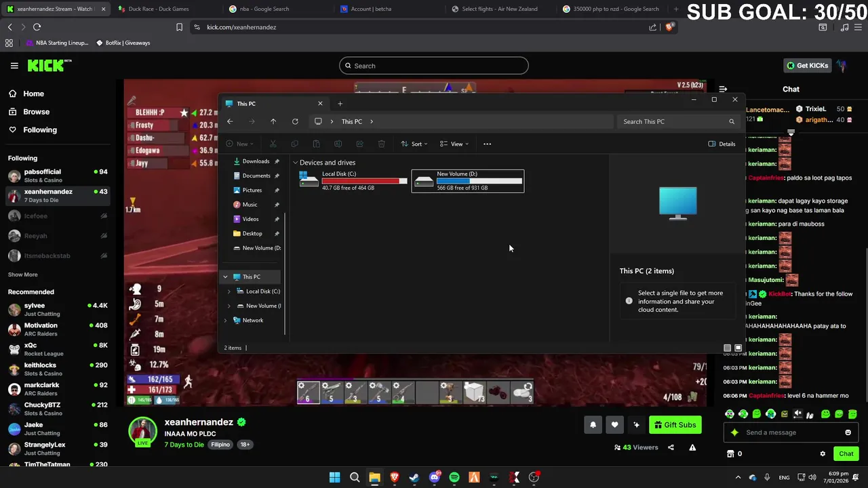Screen dimensions: 868x488
Task: Click the share icon in address bar
Action: click(x=652, y=27)
